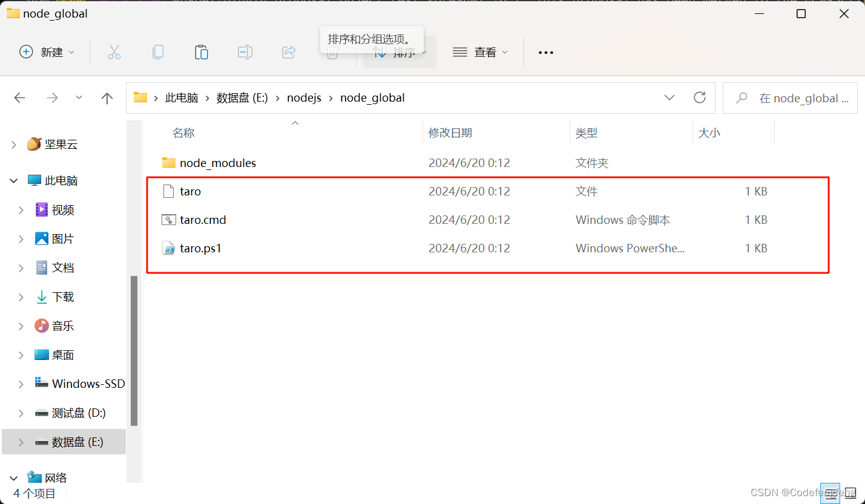This screenshot has width=865, height=504.
Task: Open 文档 in the sidebar
Action: pos(63,268)
